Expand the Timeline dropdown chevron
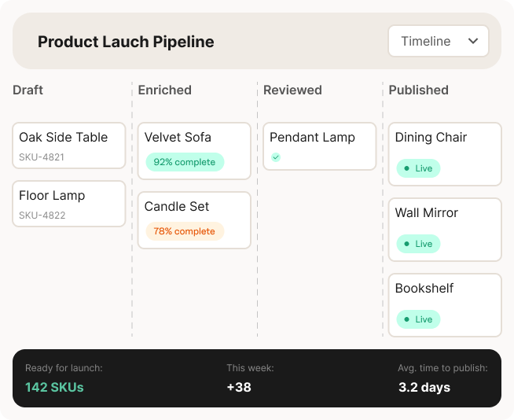This screenshot has width=514, height=420. (x=473, y=41)
